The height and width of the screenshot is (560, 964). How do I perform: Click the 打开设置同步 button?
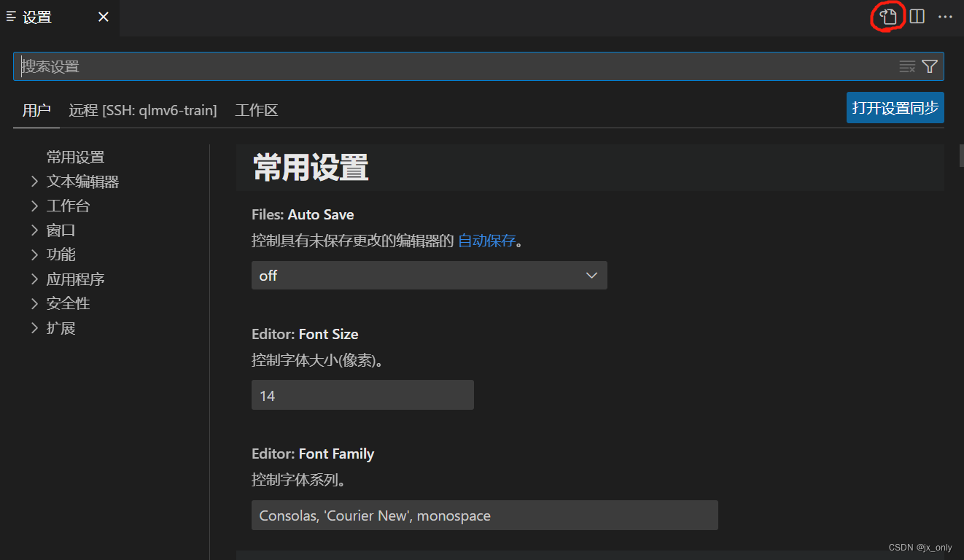pyautogui.click(x=895, y=108)
